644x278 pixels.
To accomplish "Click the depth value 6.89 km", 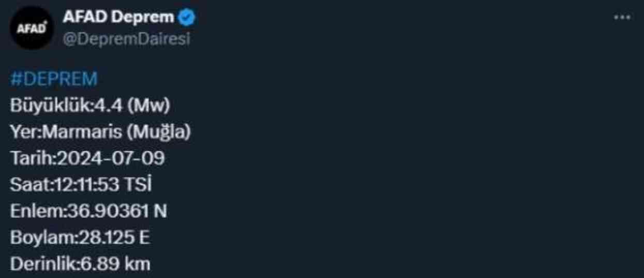I will [x=116, y=264].
